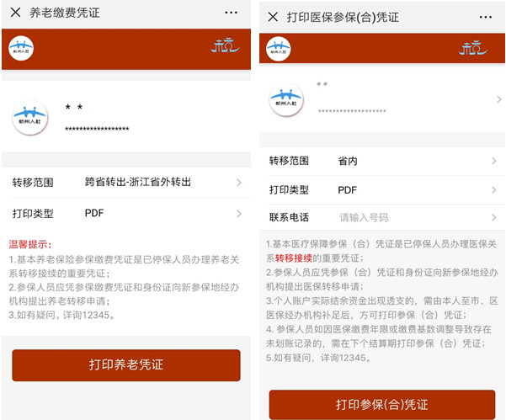This screenshot has width=506, height=420.
Task: Expand profile row arrow on 医保参保 page
Action: [x=498, y=99]
